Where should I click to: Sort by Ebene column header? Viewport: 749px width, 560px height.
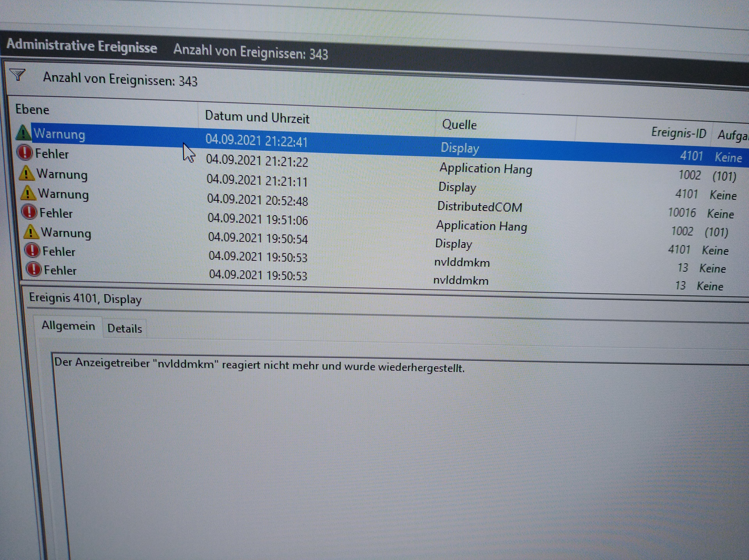coord(33,110)
